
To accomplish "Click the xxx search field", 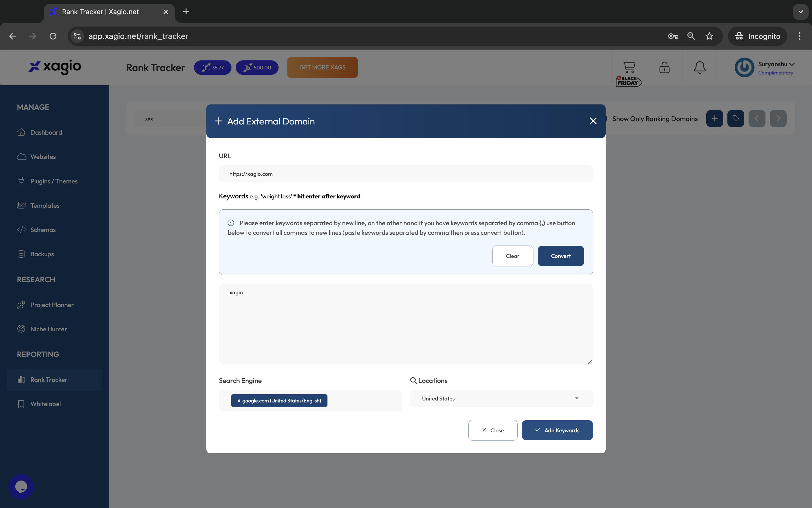I will [x=171, y=119].
